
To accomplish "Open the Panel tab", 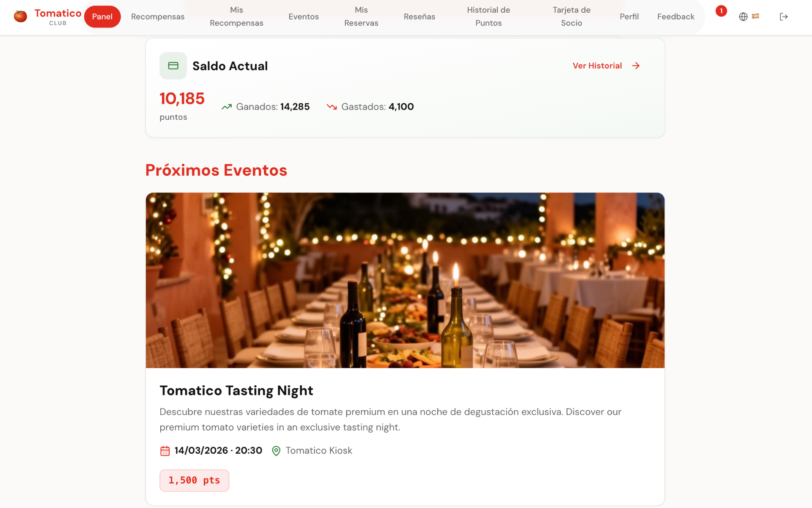I will click(x=102, y=17).
